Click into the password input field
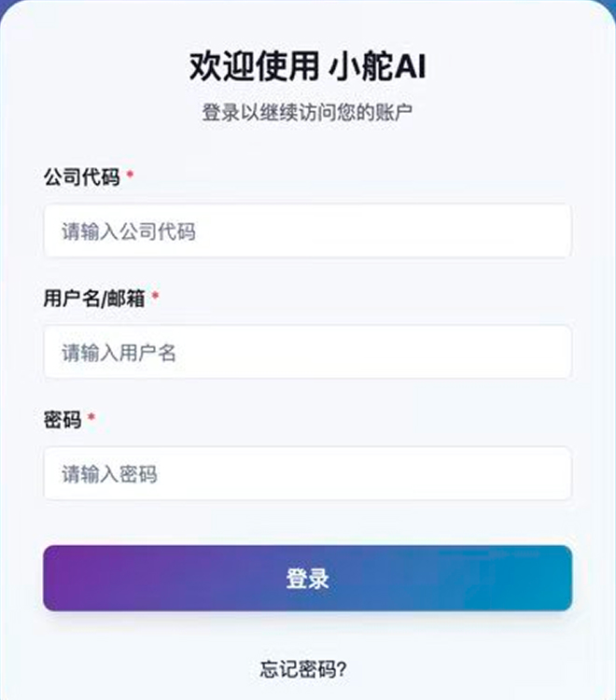 (307, 473)
